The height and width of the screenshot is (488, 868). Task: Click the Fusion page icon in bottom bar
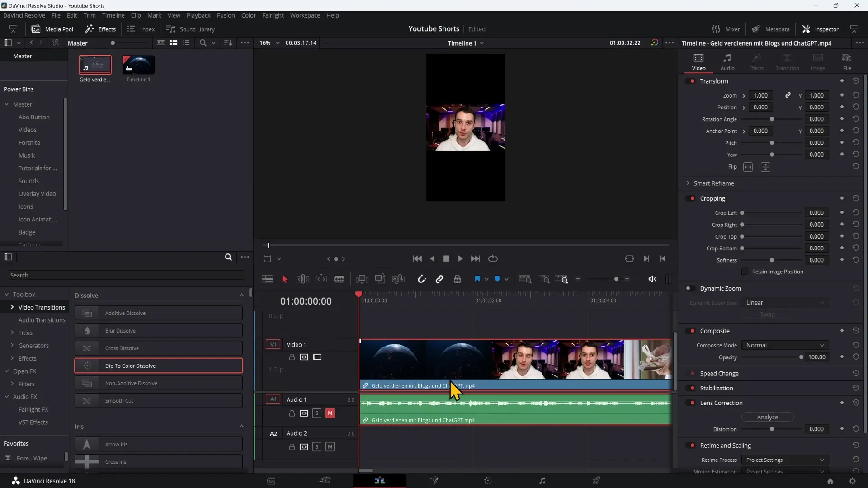click(434, 480)
